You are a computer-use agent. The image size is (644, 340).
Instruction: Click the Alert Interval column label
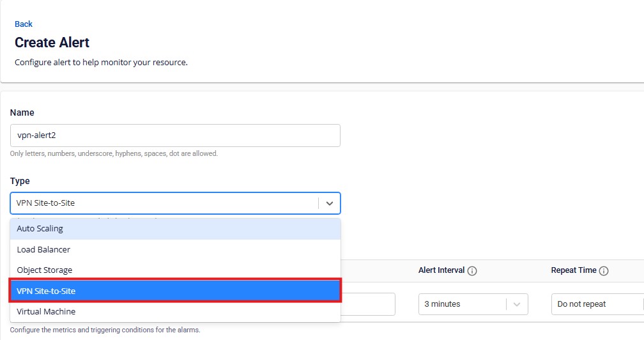pyautogui.click(x=441, y=270)
